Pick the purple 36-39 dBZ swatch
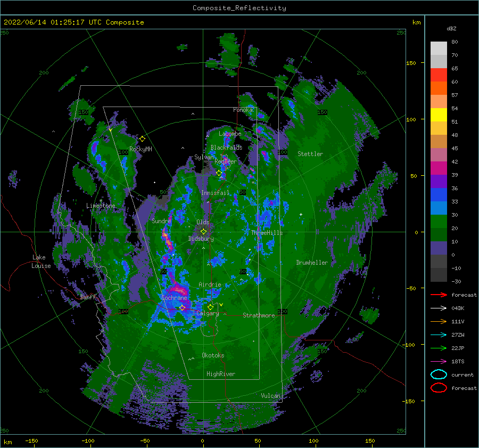 pyautogui.click(x=439, y=182)
